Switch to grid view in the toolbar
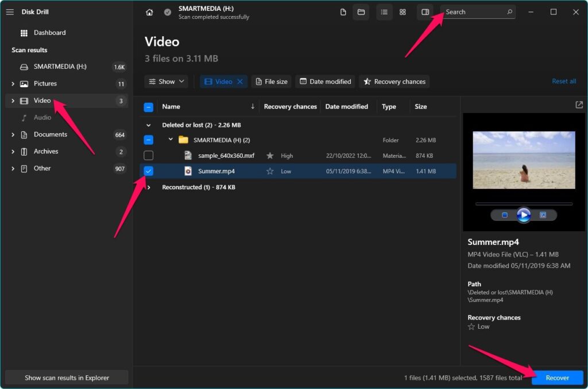 point(403,11)
